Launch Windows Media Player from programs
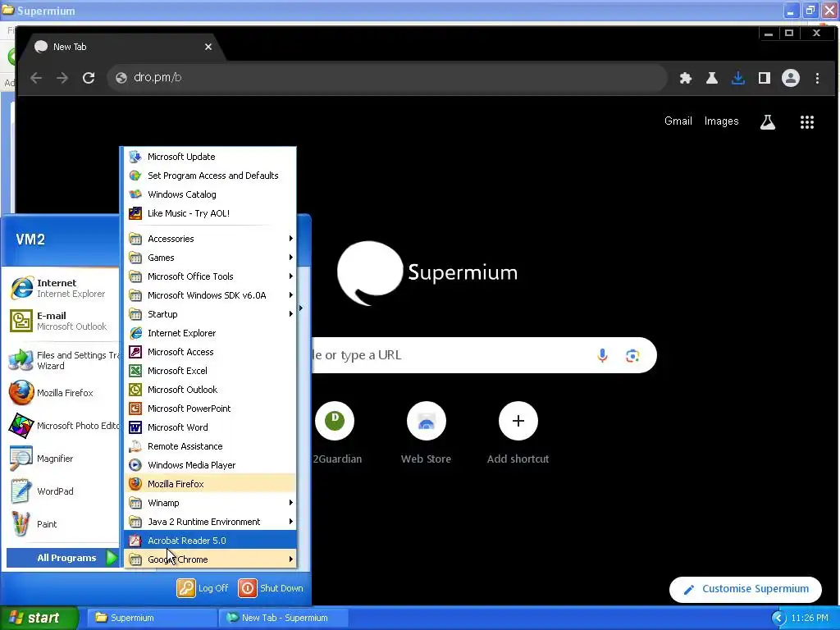Screen dimensions: 840x630 210,465
